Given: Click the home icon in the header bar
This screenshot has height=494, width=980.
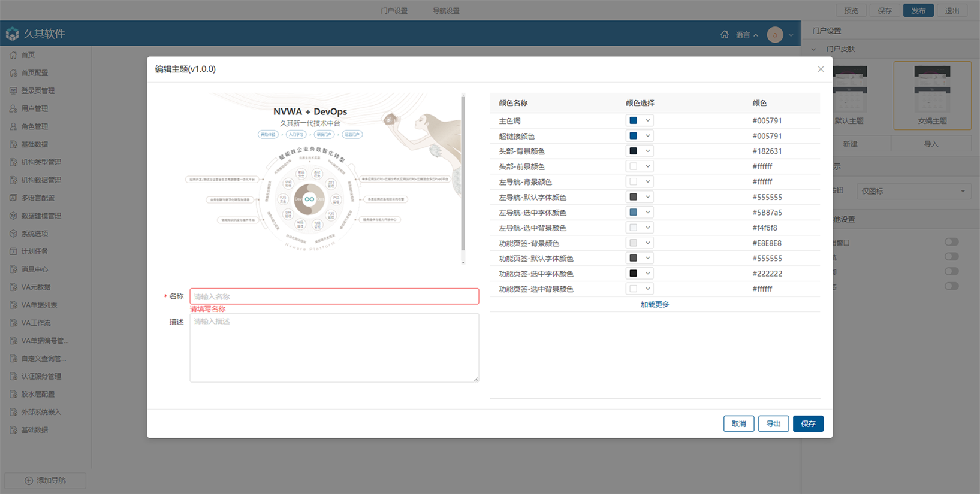Looking at the screenshot, I should coord(724,35).
